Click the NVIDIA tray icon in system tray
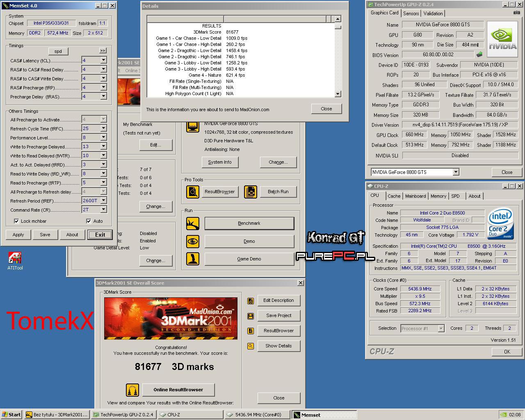525x420 pixels. click(503, 415)
